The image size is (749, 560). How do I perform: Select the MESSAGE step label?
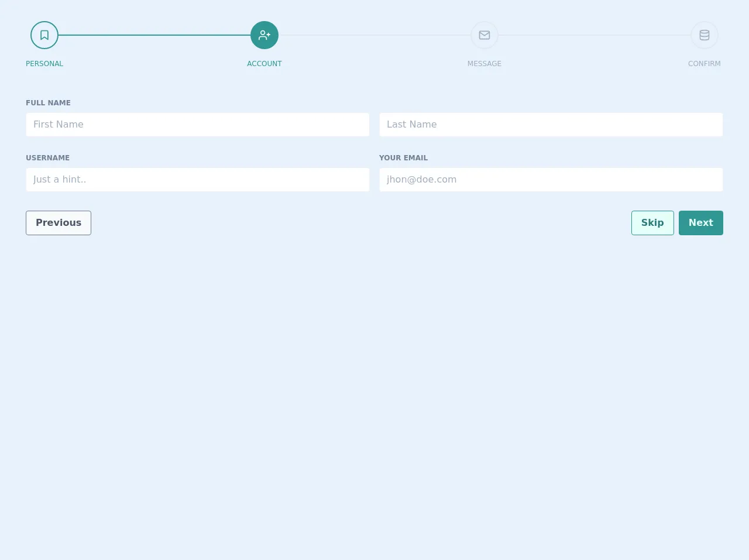[485, 64]
